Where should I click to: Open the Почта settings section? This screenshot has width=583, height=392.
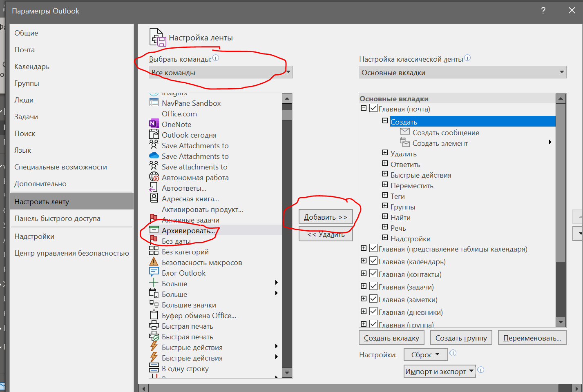tap(71, 50)
